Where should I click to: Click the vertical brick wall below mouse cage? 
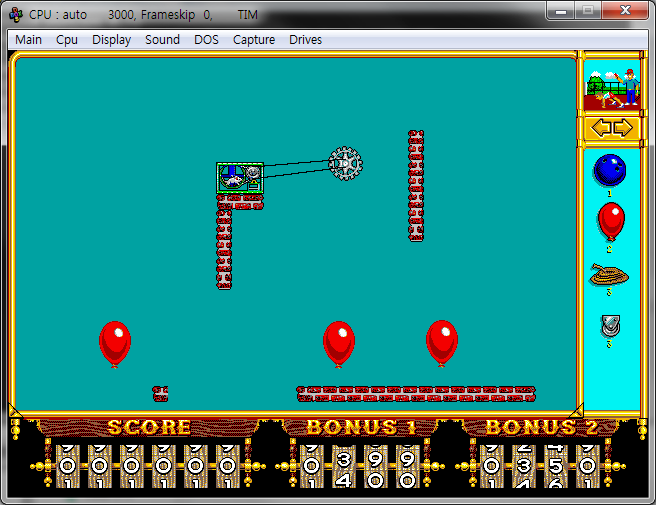[224, 249]
